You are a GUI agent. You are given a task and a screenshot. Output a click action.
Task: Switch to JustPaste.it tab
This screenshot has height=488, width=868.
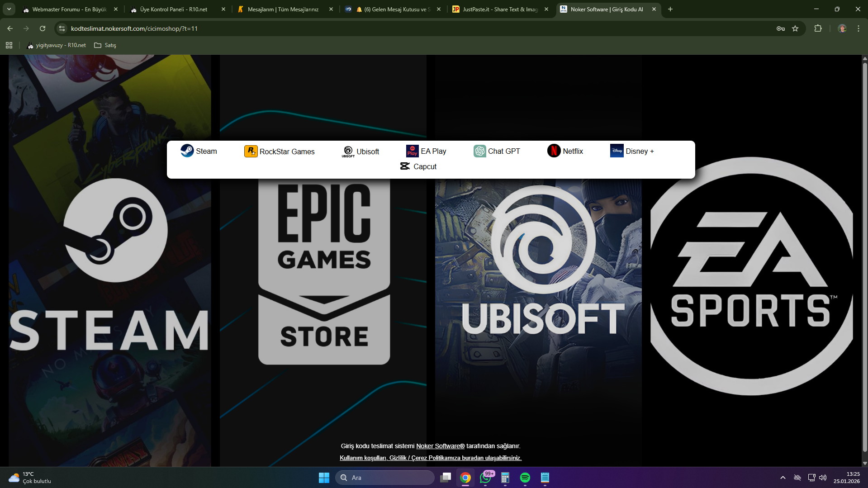point(500,9)
